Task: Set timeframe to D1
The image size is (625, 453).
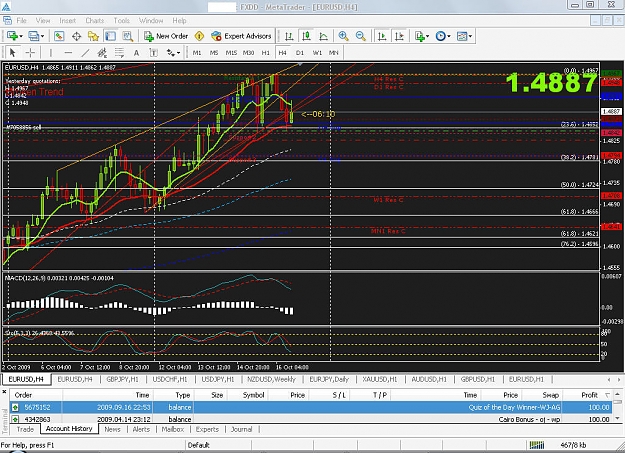Action: (x=300, y=53)
